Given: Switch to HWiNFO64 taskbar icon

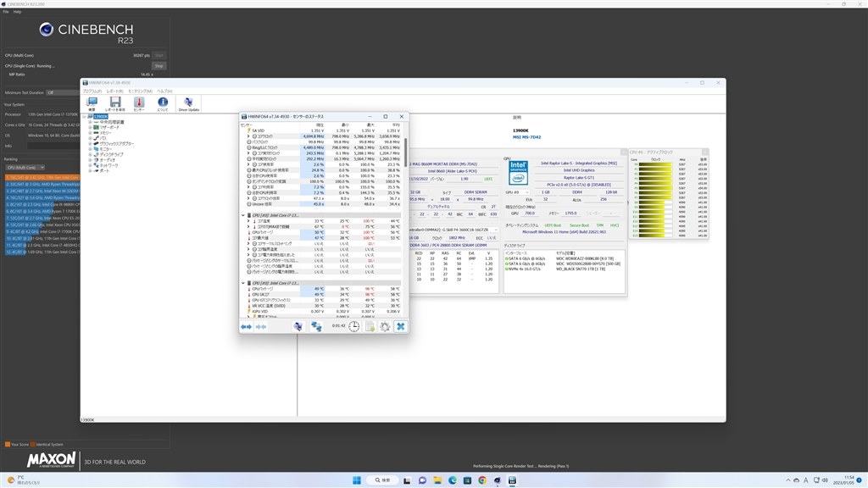Looking at the screenshot, I should click(x=512, y=480).
